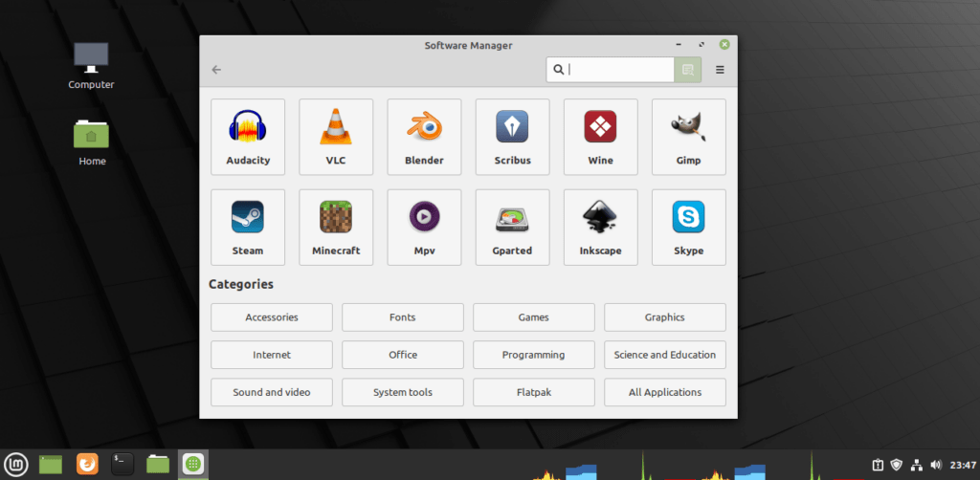Open the Wine app tile
980x480 pixels.
click(x=601, y=137)
